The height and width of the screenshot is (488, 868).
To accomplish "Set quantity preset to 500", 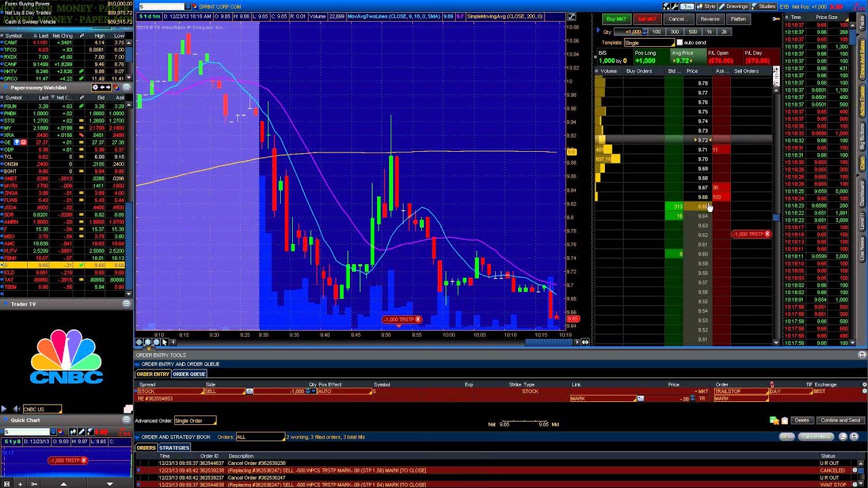I will pos(692,32).
